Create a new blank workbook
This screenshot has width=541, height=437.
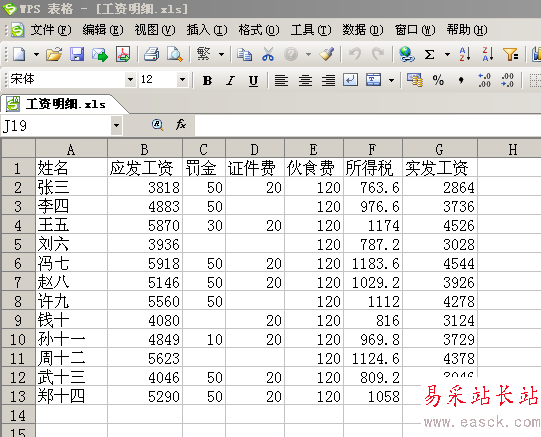tap(20, 54)
